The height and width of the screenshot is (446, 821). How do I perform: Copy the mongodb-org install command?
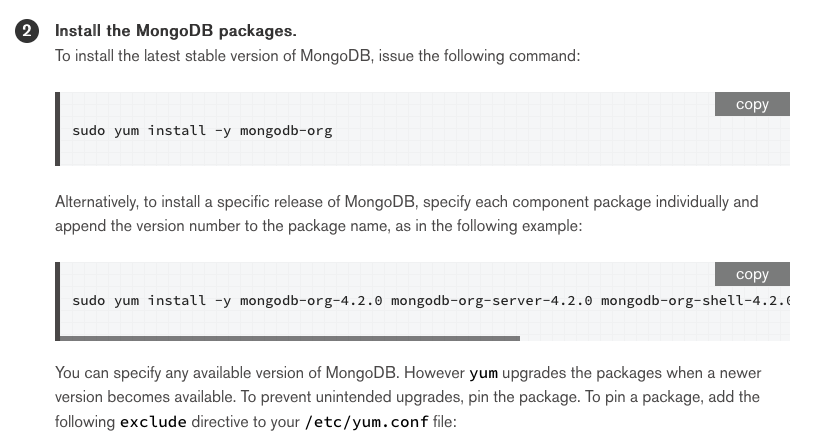click(x=752, y=104)
